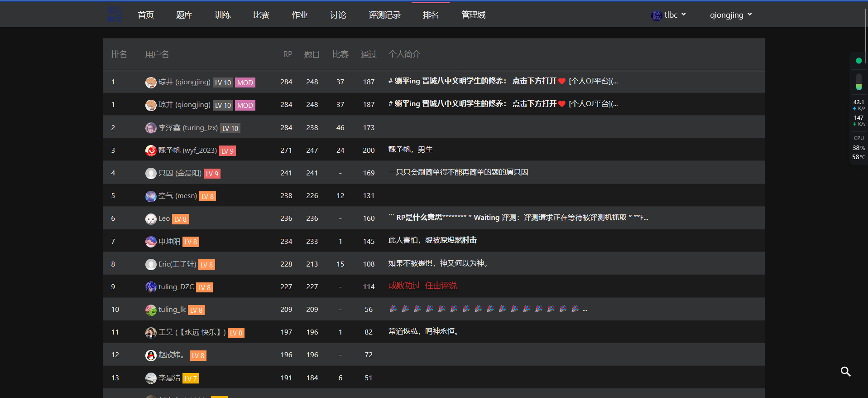This screenshot has width=868, height=398.
Task: Click avatar of tuling_DZC
Action: (151, 287)
